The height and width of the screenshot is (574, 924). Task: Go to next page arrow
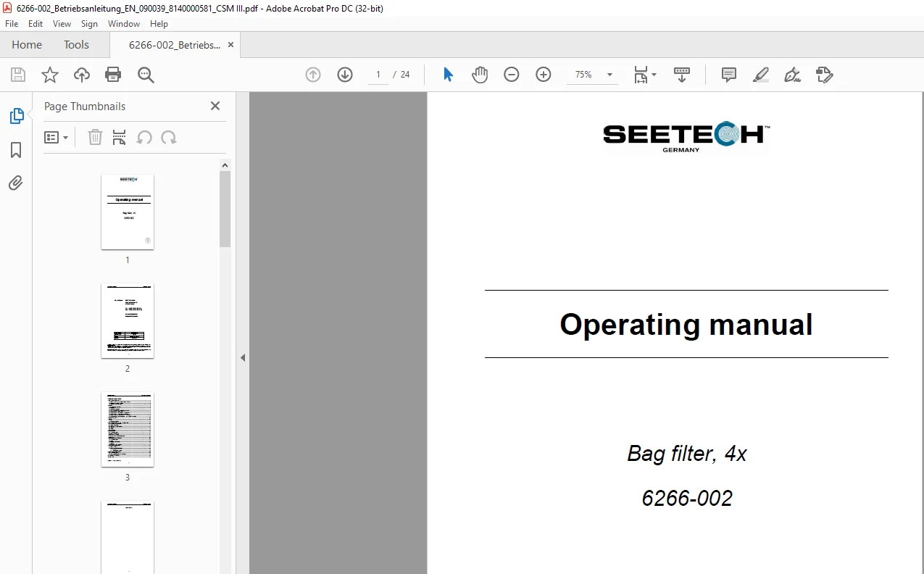(345, 75)
